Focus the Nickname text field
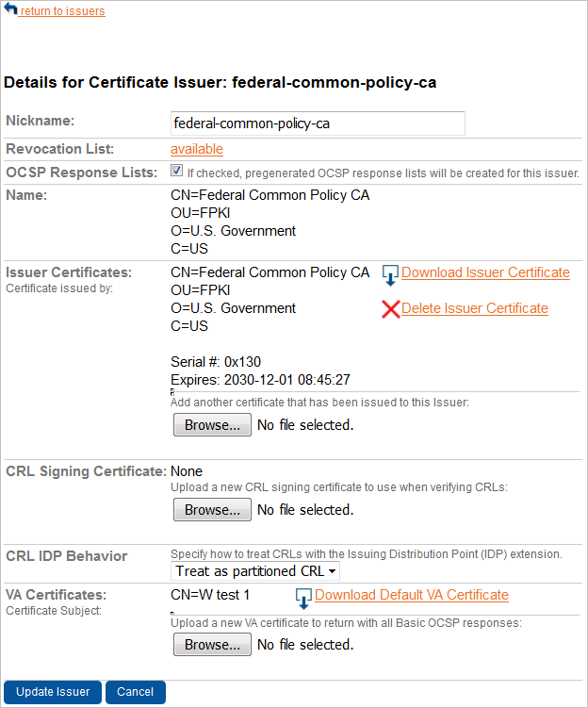This screenshot has width=588, height=708. [318, 123]
